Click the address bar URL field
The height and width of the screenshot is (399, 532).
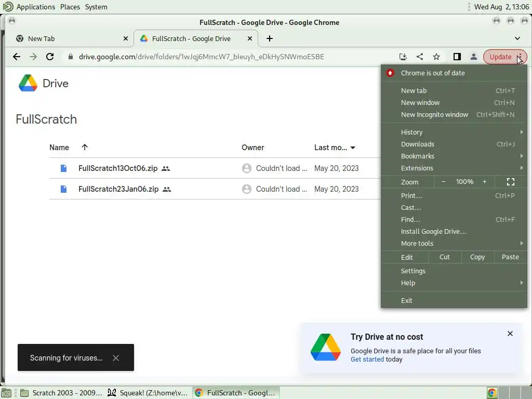pos(201,57)
